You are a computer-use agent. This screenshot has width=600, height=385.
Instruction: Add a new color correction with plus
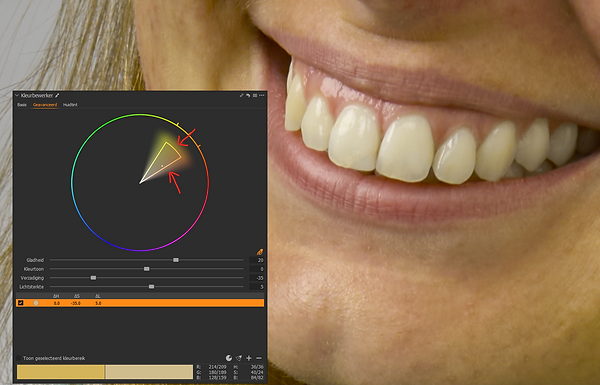coord(249,358)
